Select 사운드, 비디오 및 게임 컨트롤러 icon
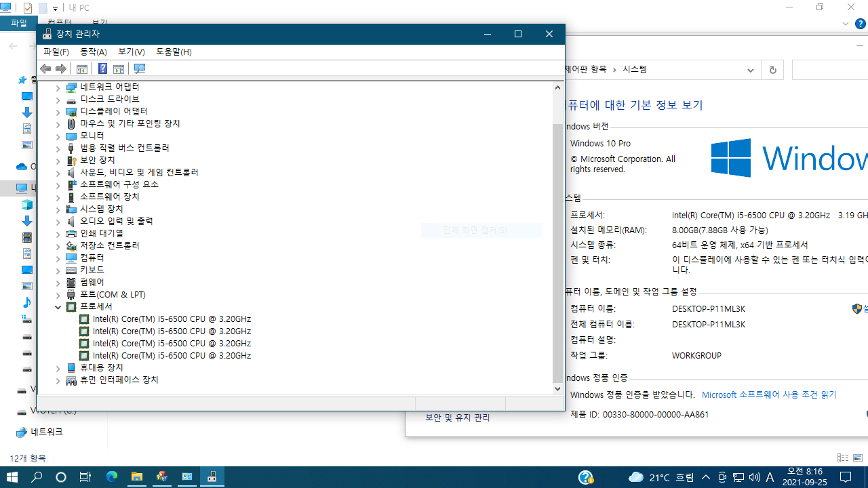This screenshot has width=868, height=488. click(x=71, y=172)
